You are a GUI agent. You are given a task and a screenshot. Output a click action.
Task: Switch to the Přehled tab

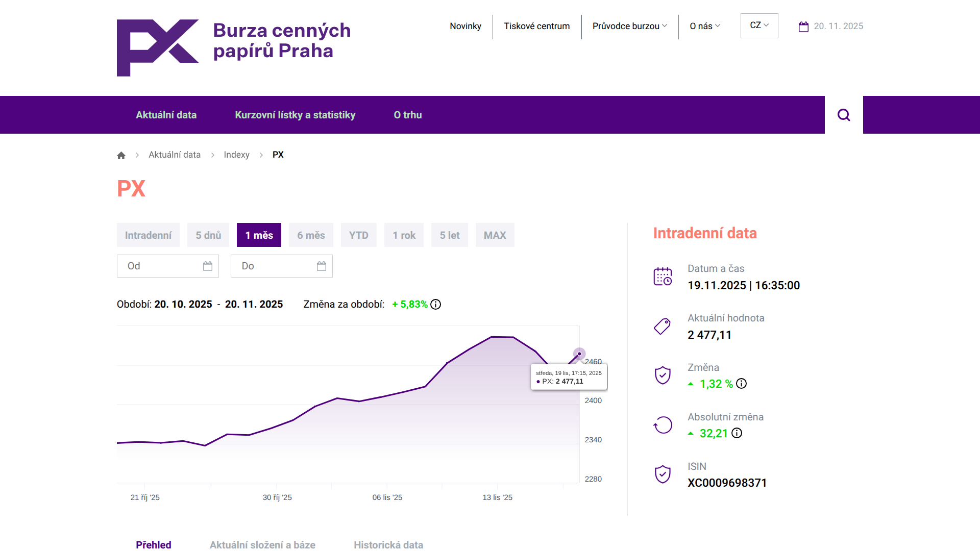tap(154, 544)
